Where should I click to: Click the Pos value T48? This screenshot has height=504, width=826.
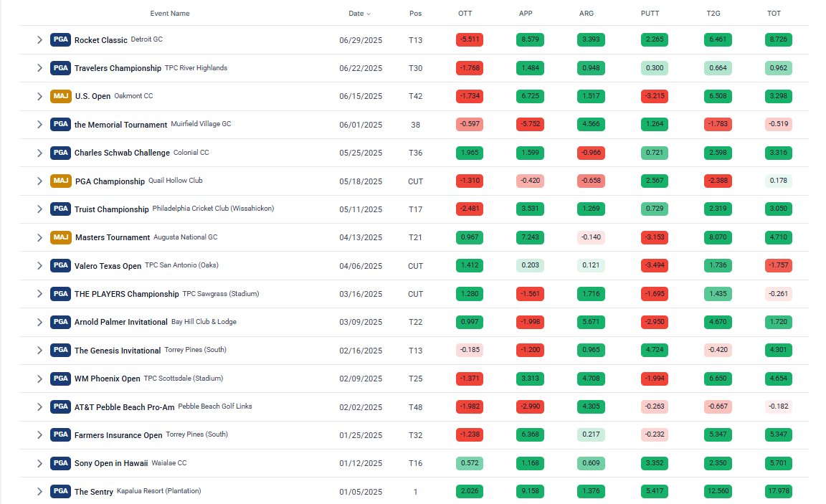point(415,407)
